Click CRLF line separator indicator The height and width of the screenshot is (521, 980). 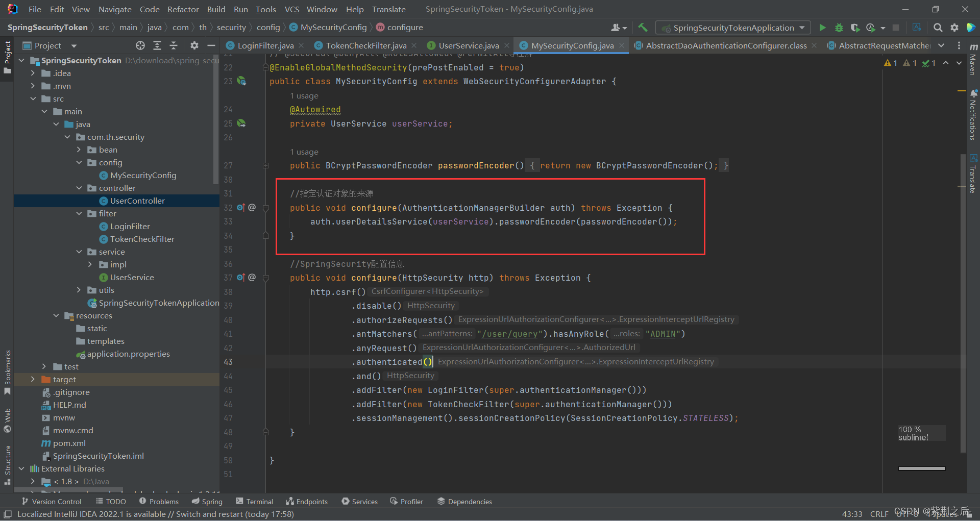[x=879, y=514]
